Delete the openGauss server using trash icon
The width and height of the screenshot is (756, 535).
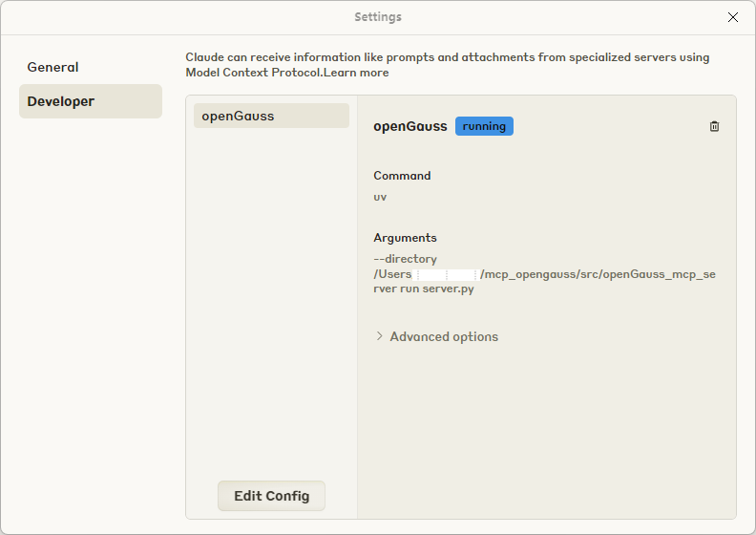[x=714, y=126]
